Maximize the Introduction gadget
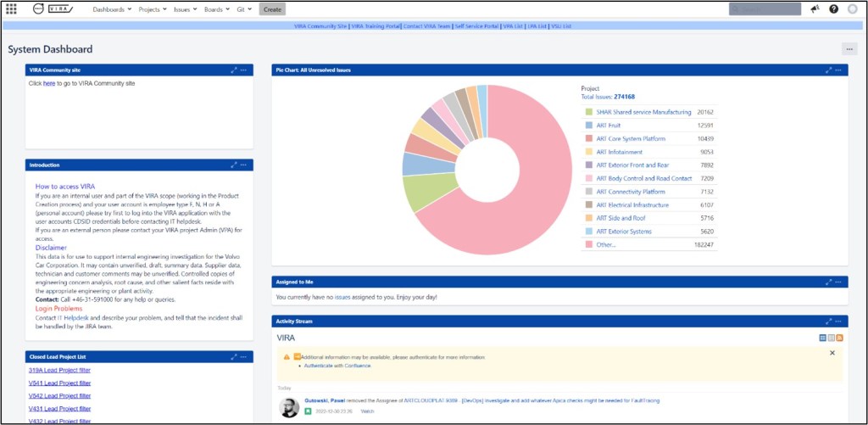The width and height of the screenshot is (868, 425). (x=234, y=165)
